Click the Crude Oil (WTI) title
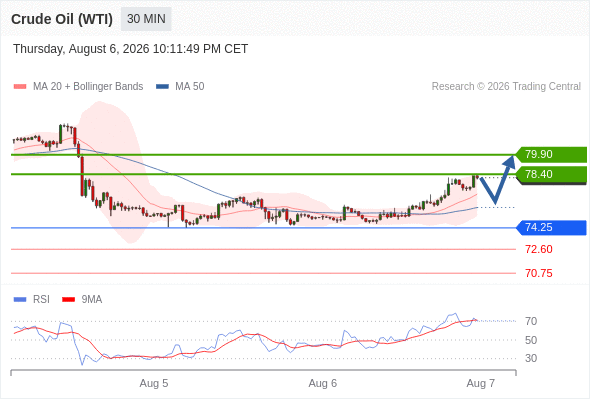The image size is (590, 400). tap(62, 19)
